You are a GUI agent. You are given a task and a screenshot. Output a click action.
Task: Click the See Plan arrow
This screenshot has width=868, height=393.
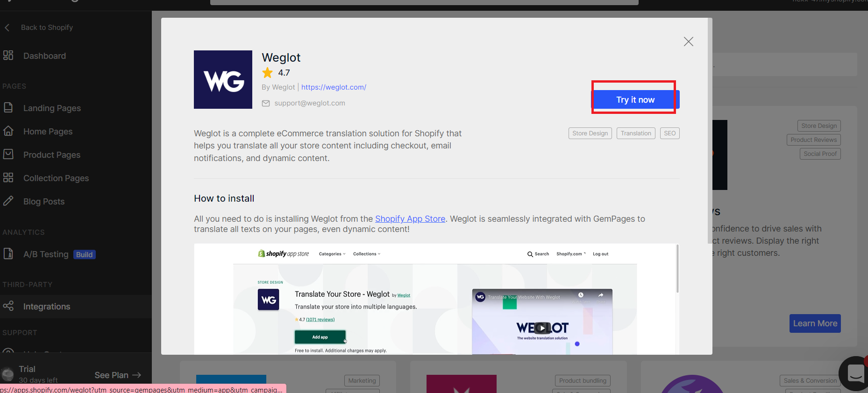point(136,375)
